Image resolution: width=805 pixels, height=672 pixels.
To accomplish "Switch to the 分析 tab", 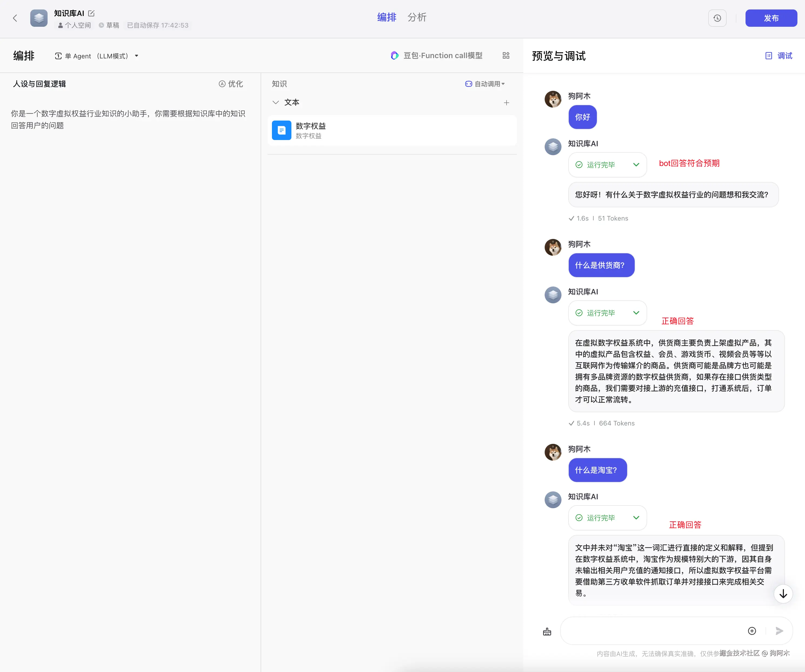I will coord(417,18).
